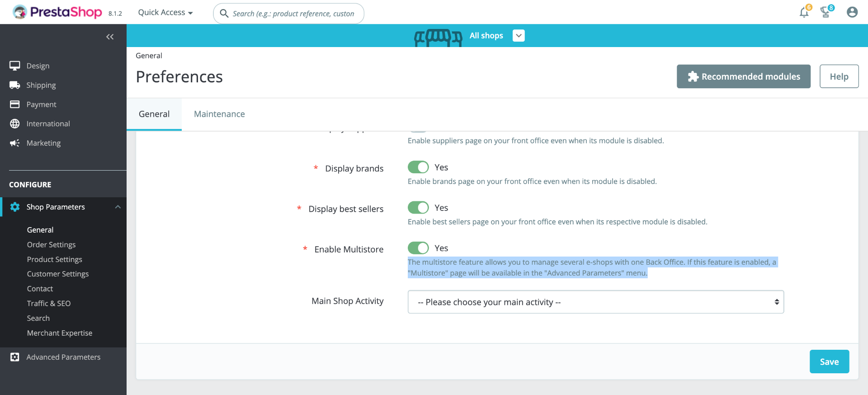Click the Enable best sellers page help text
Screen dimensions: 868x395
click(557, 222)
